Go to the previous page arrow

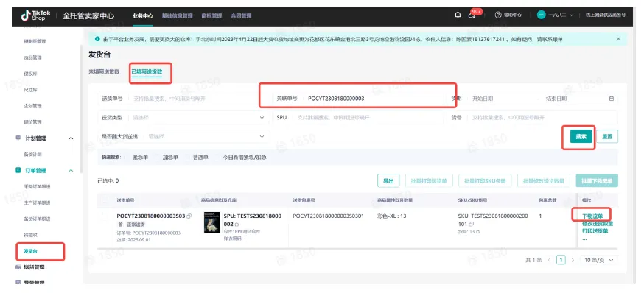549,260
